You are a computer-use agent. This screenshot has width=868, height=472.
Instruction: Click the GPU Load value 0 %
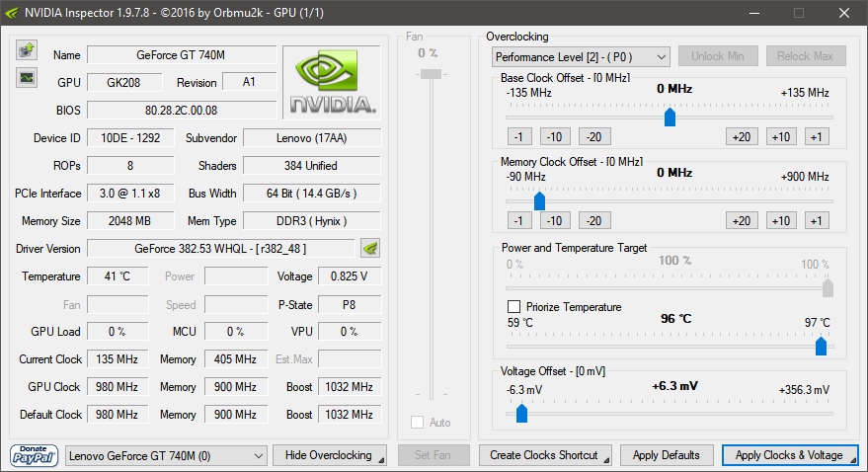pyautogui.click(x=118, y=332)
